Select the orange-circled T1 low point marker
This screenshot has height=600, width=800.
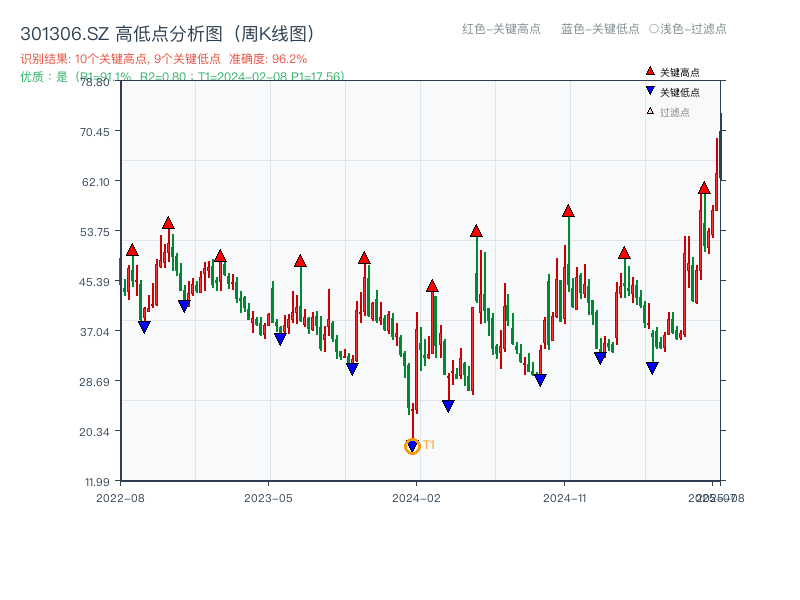click(x=412, y=446)
